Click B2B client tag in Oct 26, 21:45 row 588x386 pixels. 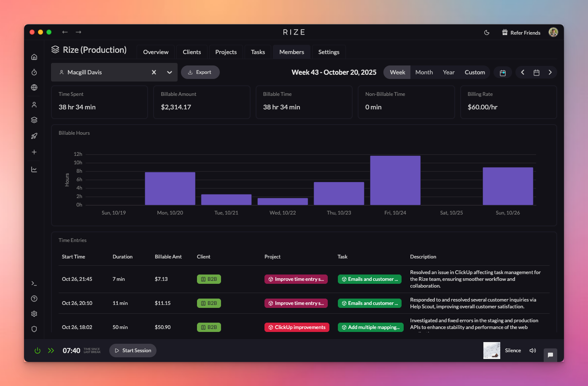click(x=209, y=279)
